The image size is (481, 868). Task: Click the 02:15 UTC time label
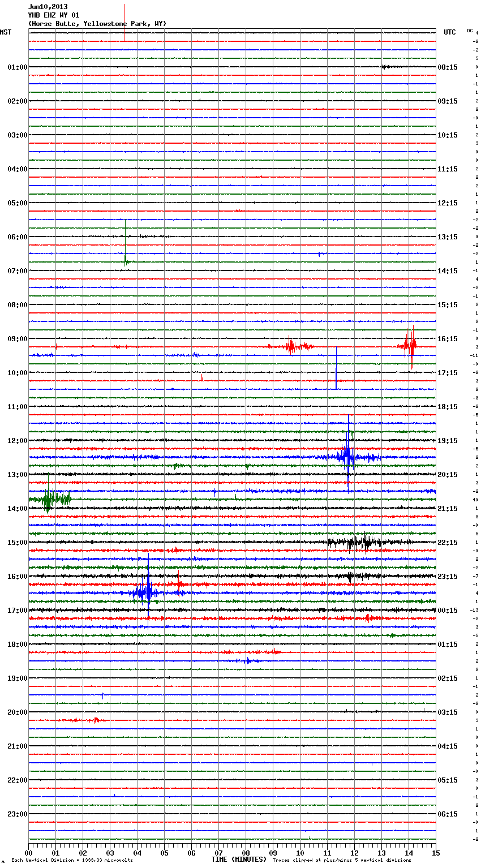pyautogui.click(x=448, y=678)
